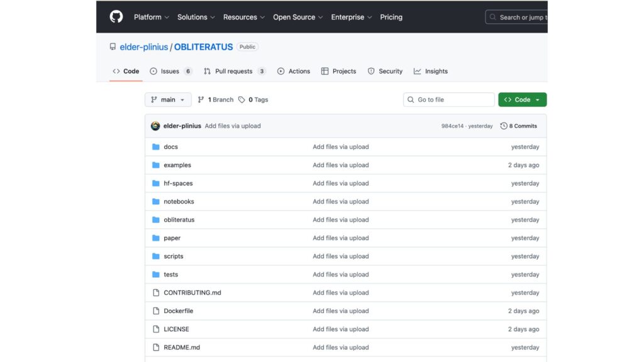Click the docs folder icon
Screen dimensions: 644x362
click(157, 146)
